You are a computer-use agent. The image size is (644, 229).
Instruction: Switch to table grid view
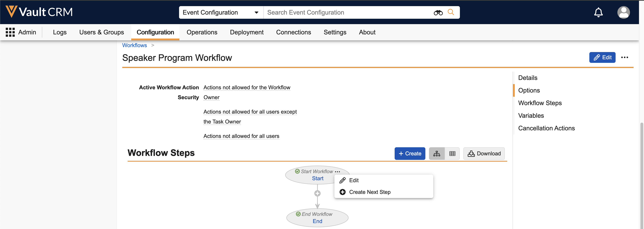tap(452, 153)
